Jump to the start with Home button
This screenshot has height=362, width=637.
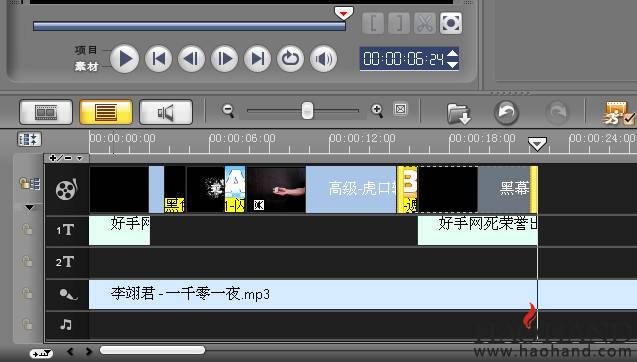click(x=158, y=59)
